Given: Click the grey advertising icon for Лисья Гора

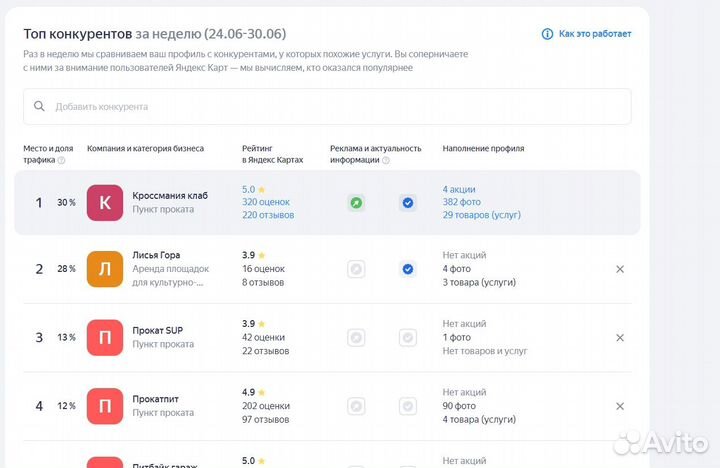Looking at the screenshot, I should coord(356,269).
